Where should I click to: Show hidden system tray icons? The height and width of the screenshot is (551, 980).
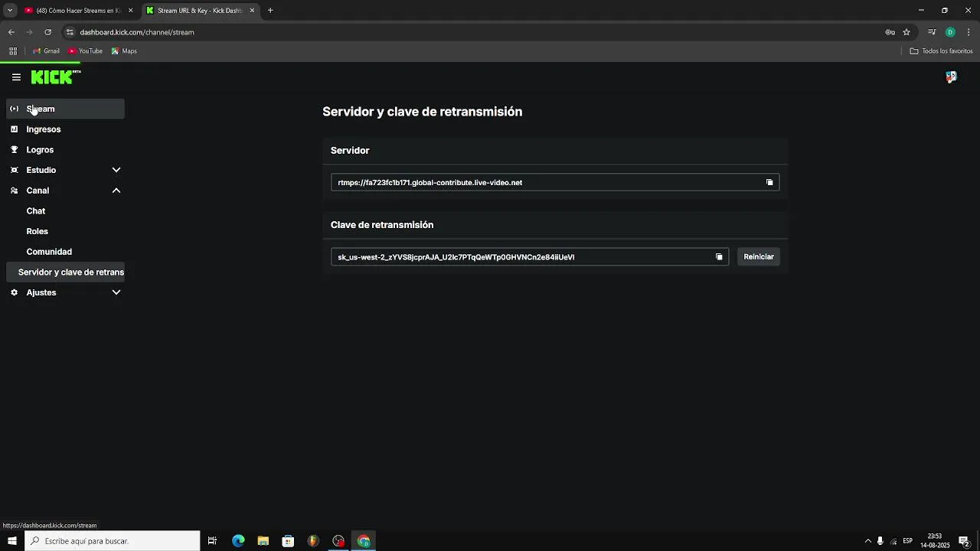click(x=867, y=541)
